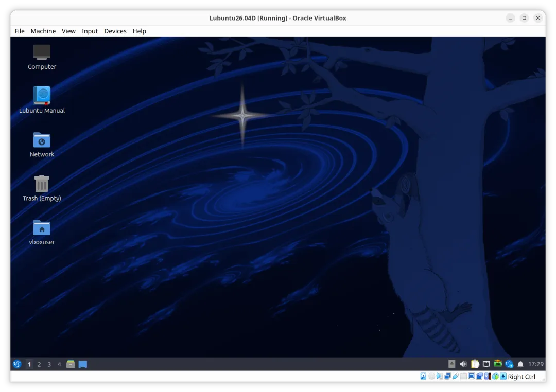Open the volume control in guest panel

(x=463, y=364)
